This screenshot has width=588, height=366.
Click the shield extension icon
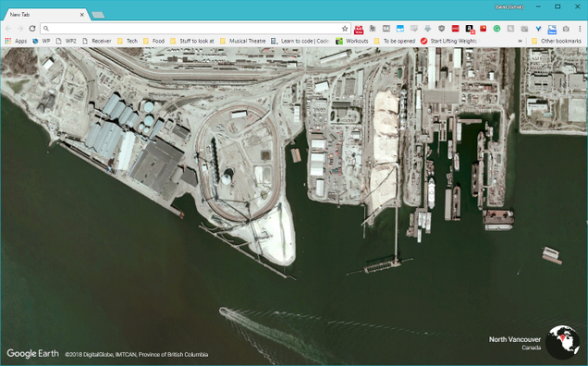click(x=442, y=29)
